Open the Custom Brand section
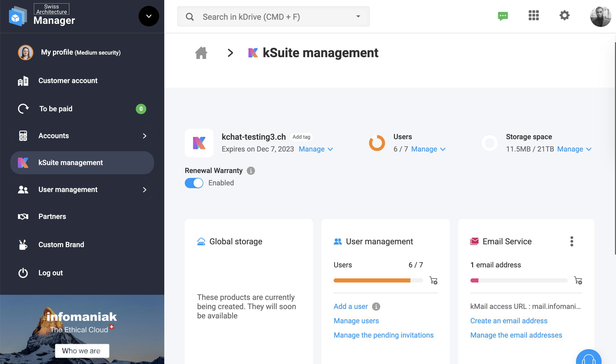The image size is (616, 364). point(61,245)
